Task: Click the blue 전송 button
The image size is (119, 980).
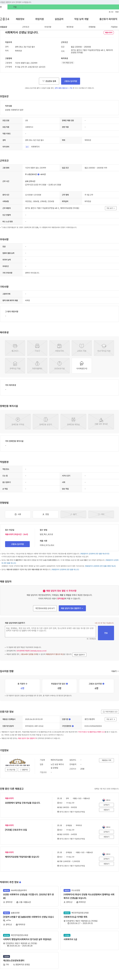Action: coord(106,633)
